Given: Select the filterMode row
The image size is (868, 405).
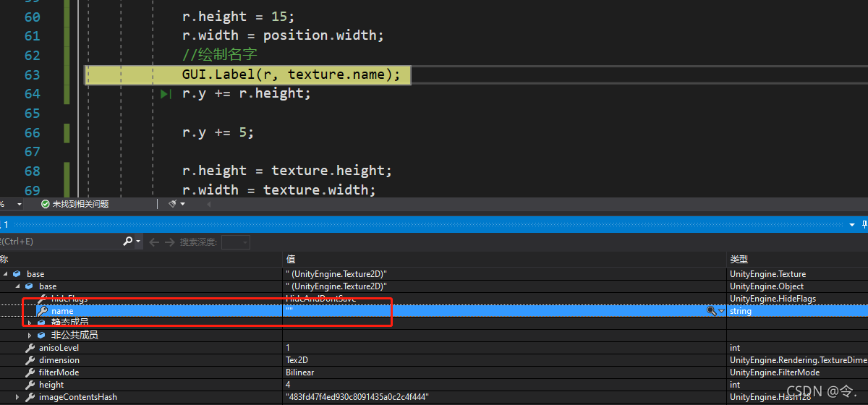Looking at the screenshot, I should point(434,372).
